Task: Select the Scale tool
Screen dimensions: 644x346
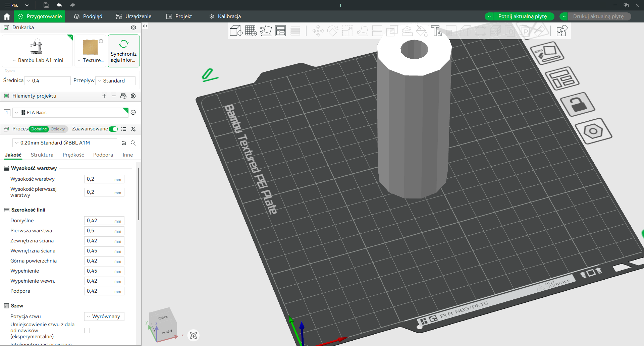Action: click(347, 31)
